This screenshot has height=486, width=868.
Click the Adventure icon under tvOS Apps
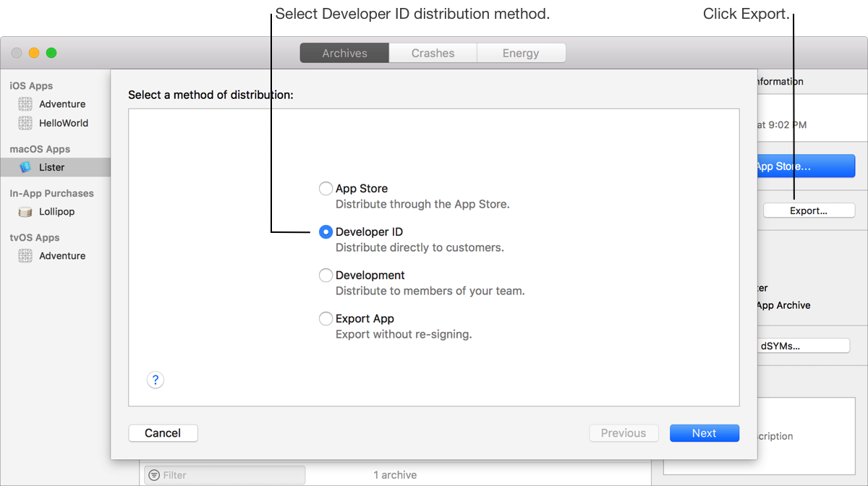coord(25,256)
